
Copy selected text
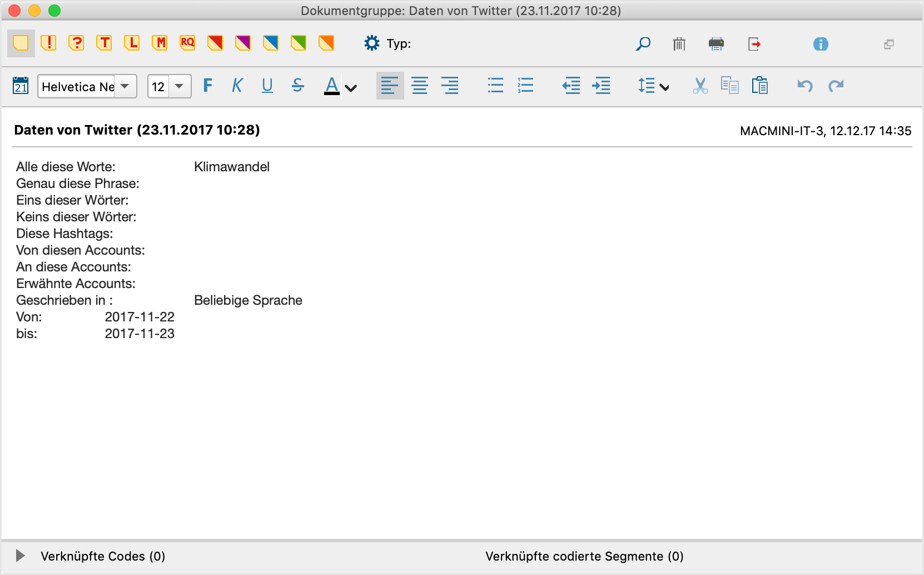click(729, 86)
